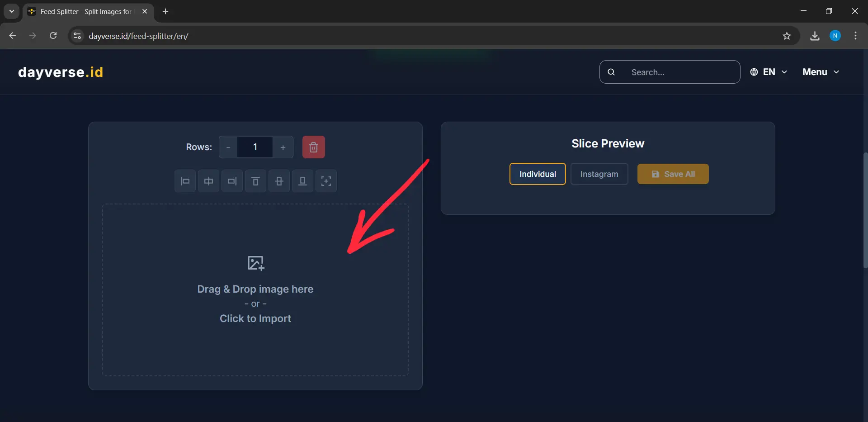868x422 pixels.
Task: Select the align vertical middle icon
Action: 279,181
